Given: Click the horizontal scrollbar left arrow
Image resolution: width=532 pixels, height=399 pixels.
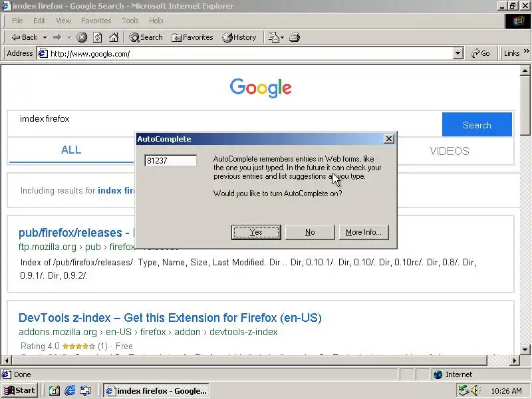Looking at the screenshot, I should click(x=7, y=360).
